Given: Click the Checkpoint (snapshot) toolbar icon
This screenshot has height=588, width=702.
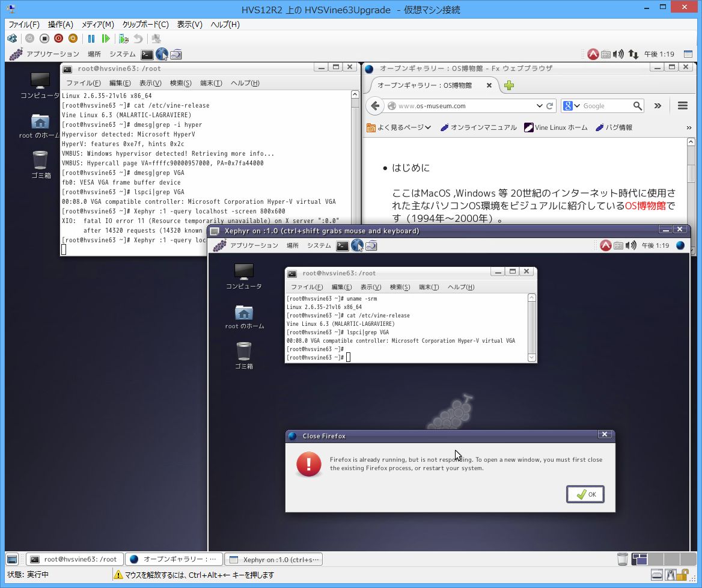Looking at the screenshot, I should click(124, 38).
